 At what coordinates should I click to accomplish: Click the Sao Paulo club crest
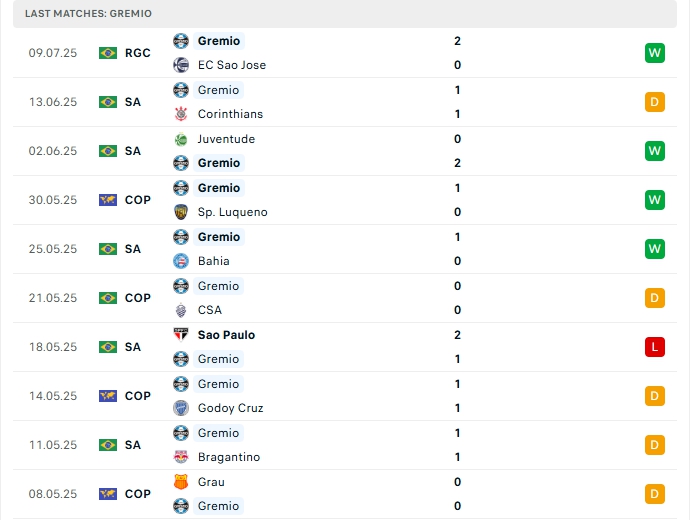point(181,335)
